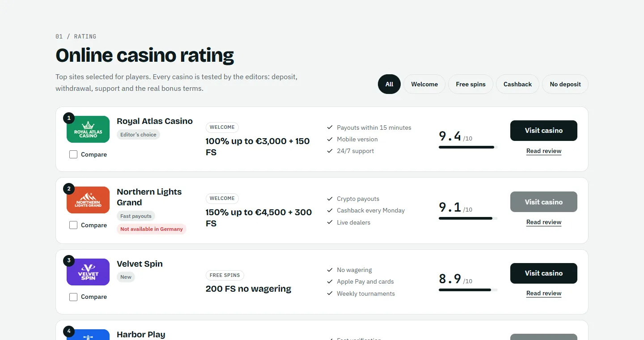Click the FREE SPINS tag
644x340 pixels.
point(225,275)
